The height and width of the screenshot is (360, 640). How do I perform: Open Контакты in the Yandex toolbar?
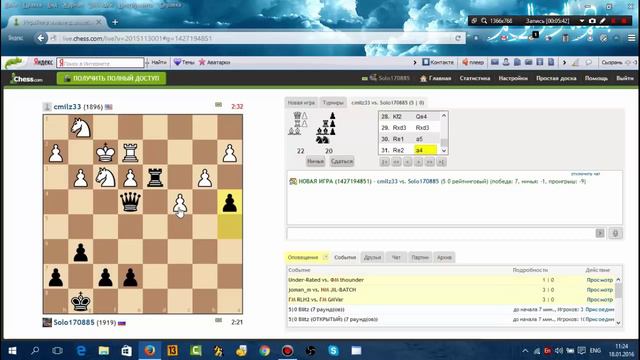point(438,62)
